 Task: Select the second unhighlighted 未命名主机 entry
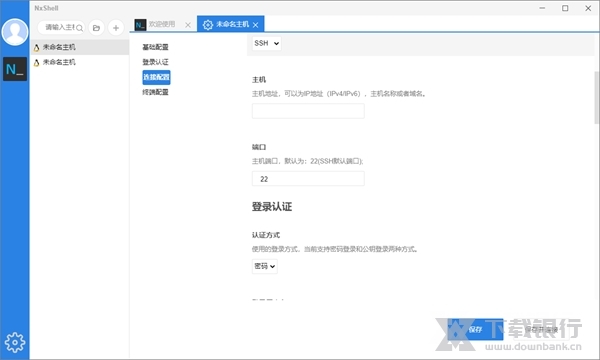click(79, 62)
